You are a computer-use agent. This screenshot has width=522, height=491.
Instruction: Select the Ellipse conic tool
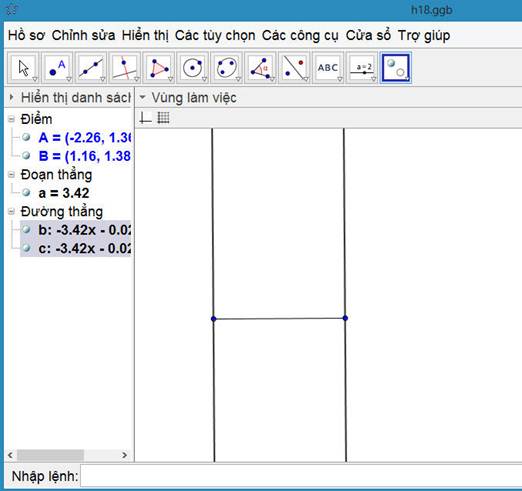(227, 68)
